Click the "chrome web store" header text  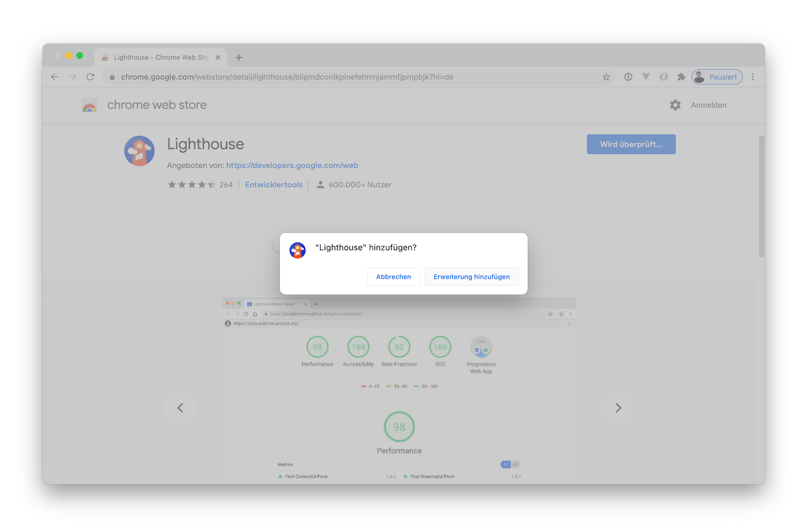coord(157,105)
